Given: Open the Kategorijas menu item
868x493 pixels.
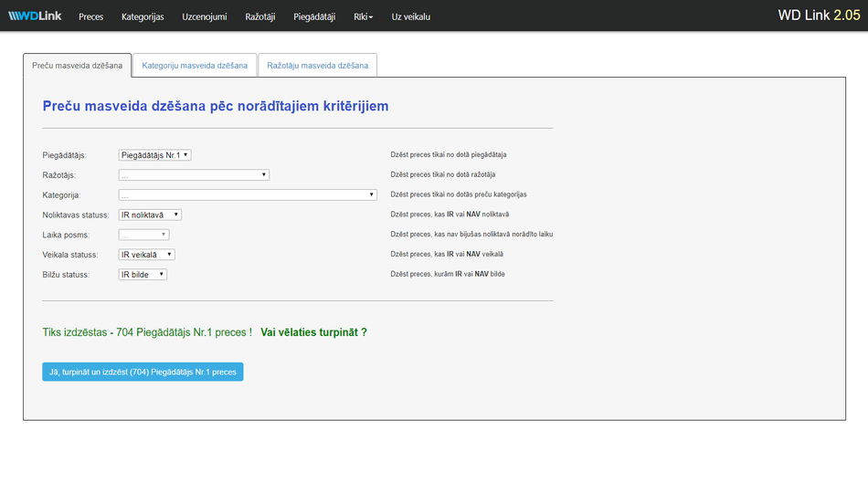Looking at the screenshot, I should 143,16.
